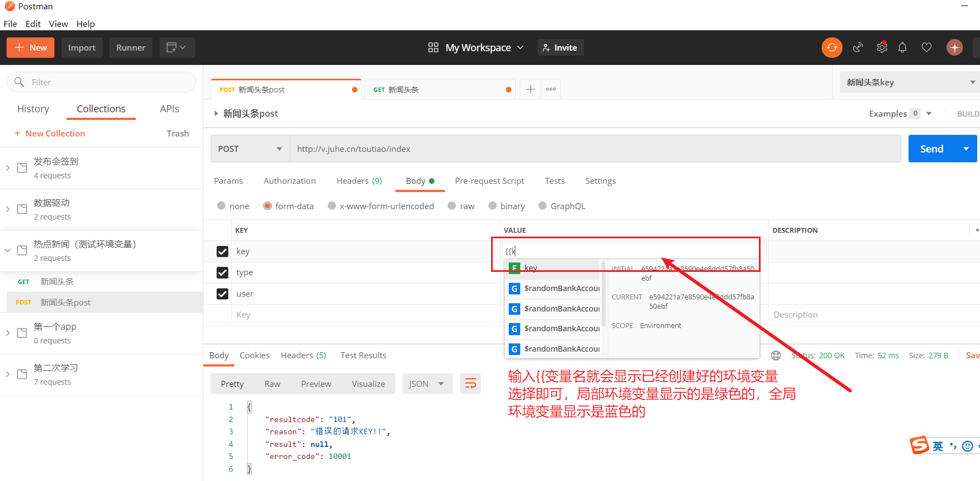The width and height of the screenshot is (980, 481).
Task: Click the heart icon in header
Action: (x=927, y=47)
